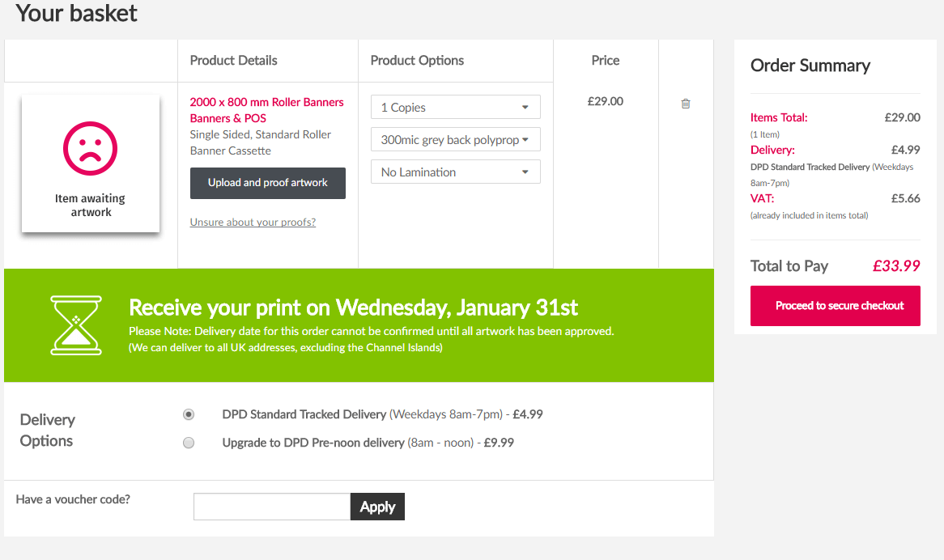Click the Item awaiting artwork thumbnail
The image size is (944, 560).
click(91, 163)
